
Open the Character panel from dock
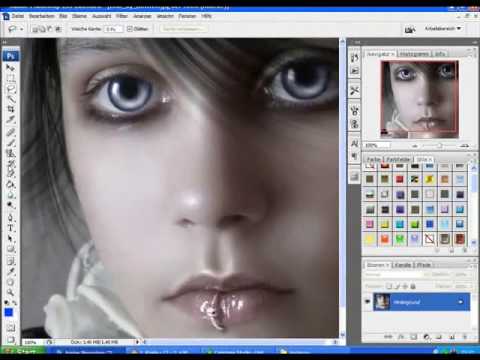[x=354, y=144]
